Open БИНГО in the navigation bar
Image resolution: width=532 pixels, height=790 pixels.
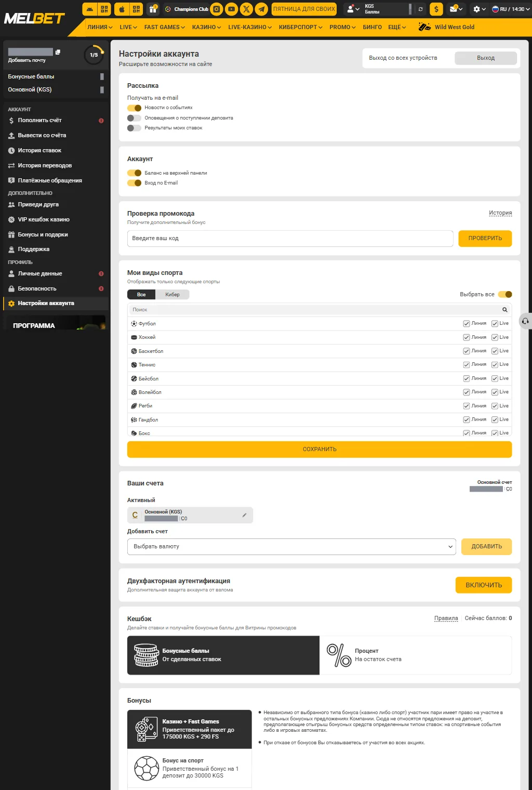(x=372, y=27)
